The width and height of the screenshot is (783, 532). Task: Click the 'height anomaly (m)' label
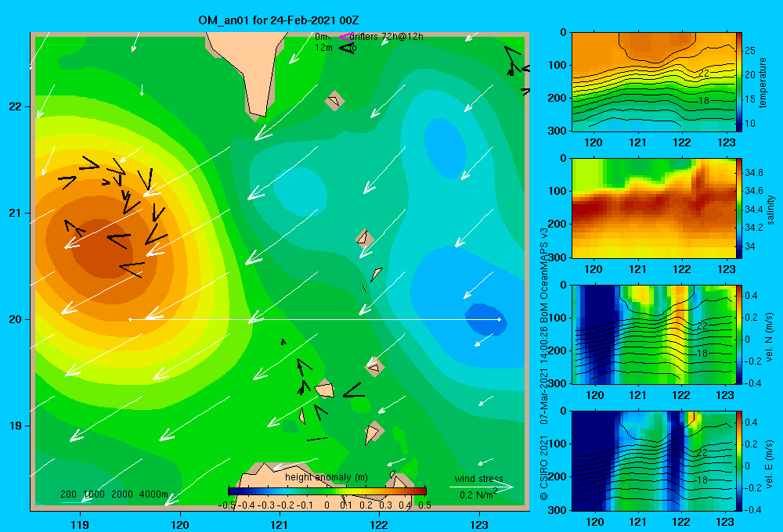click(327, 477)
